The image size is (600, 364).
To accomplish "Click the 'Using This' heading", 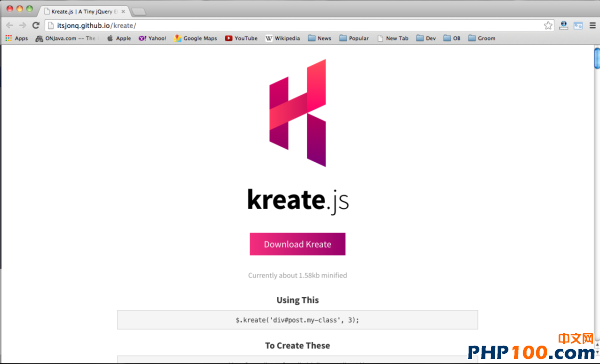I will [x=298, y=300].
